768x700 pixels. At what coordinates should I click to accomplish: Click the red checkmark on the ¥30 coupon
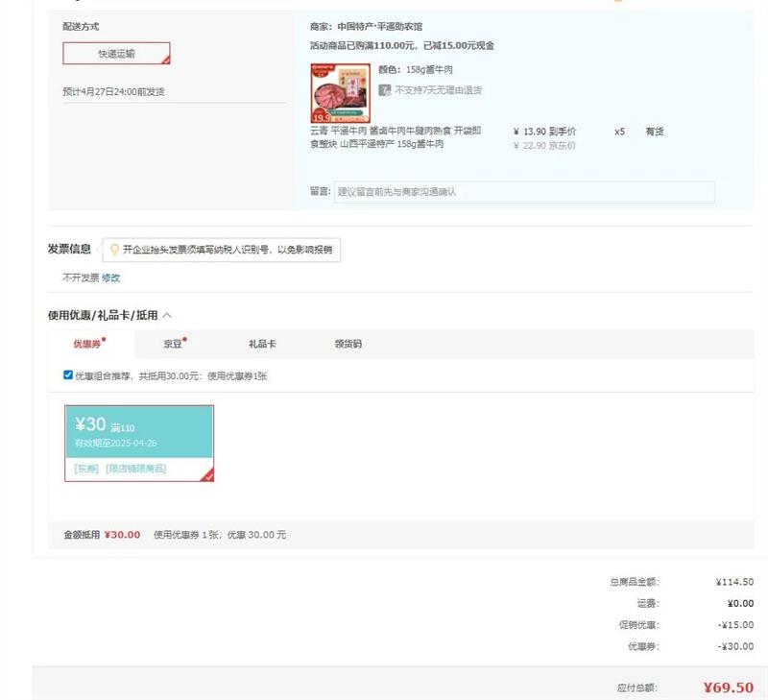tap(207, 474)
